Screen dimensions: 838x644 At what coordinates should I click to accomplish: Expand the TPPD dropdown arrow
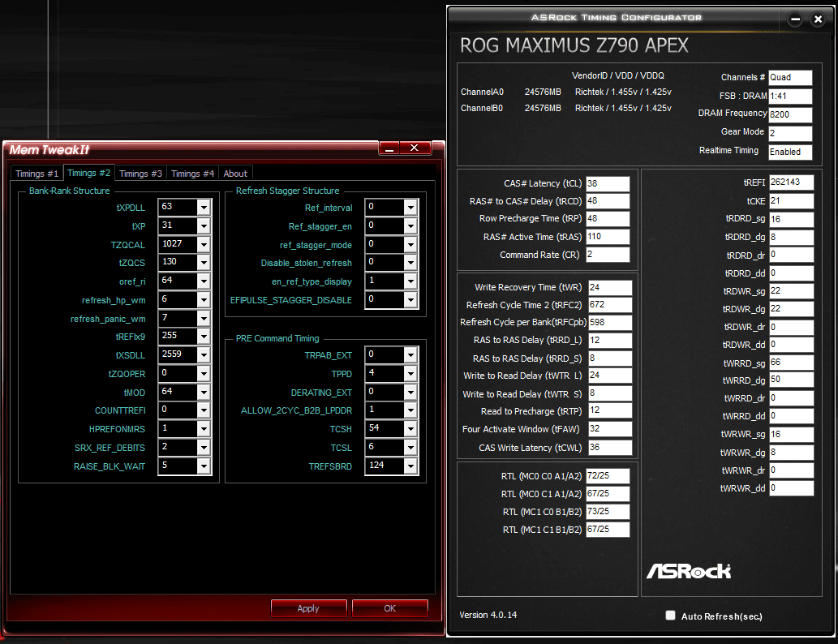click(410, 374)
